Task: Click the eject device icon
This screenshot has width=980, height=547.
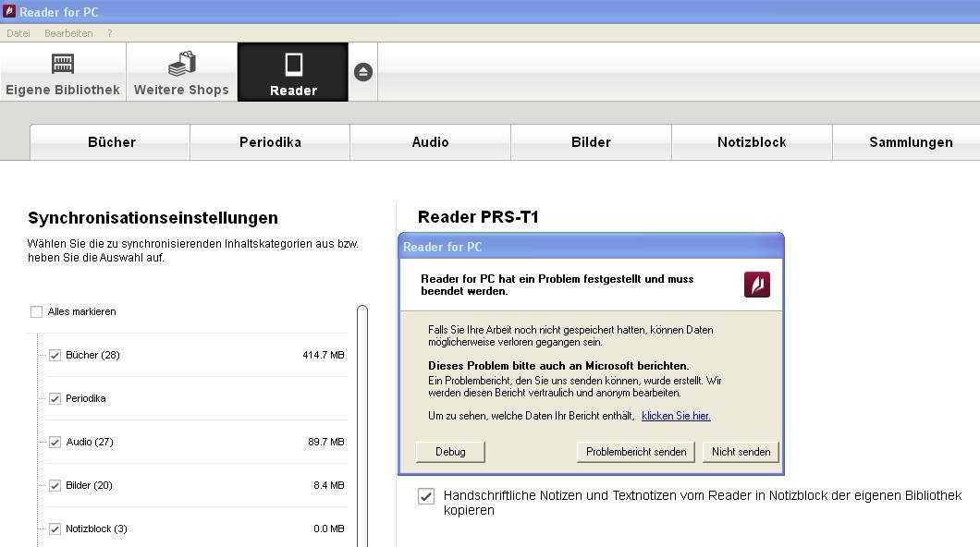Action: point(363,72)
